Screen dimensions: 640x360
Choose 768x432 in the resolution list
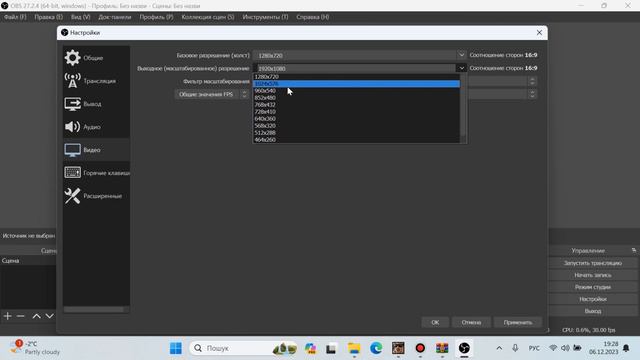(356, 104)
